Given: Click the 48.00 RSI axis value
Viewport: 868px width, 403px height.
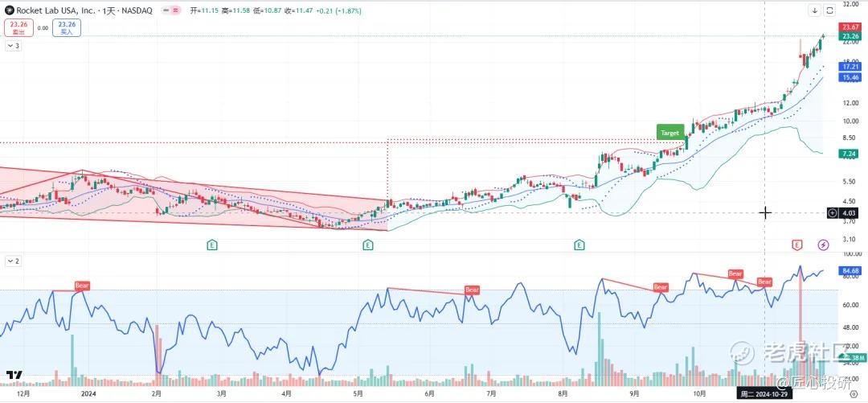Looking at the screenshot, I should pos(850,327).
